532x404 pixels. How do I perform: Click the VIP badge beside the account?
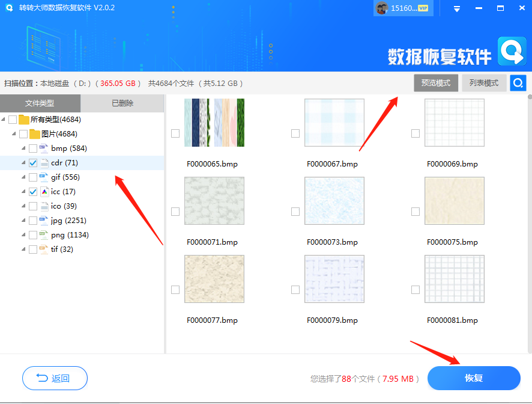point(423,8)
